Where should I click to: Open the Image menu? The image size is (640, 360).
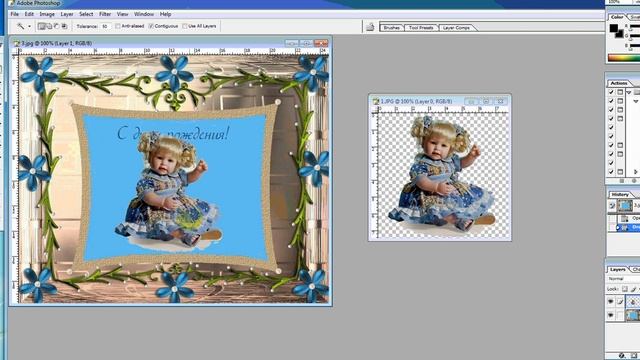point(47,14)
